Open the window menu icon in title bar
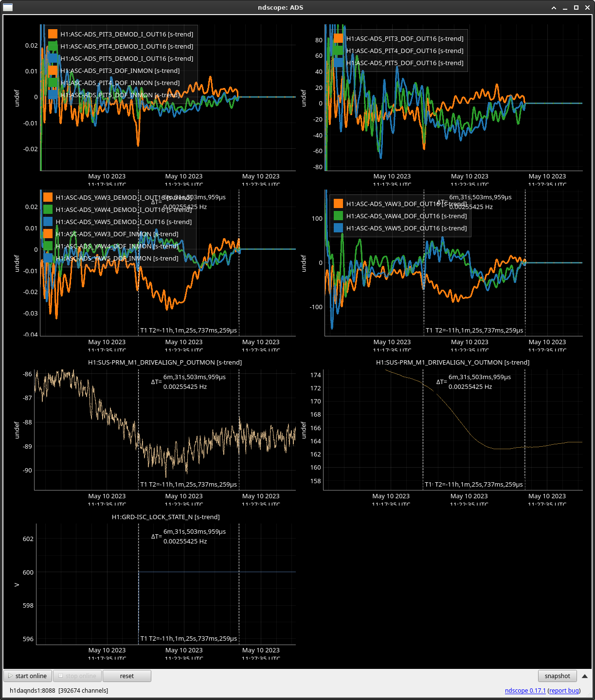Image resolution: width=595 pixels, height=700 pixels. point(8,7)
